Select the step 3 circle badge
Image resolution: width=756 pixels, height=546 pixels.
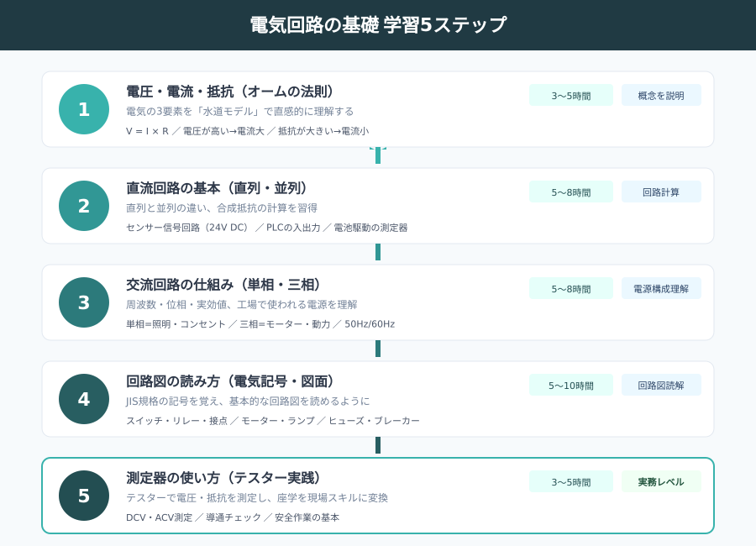[x=84, y=302]
